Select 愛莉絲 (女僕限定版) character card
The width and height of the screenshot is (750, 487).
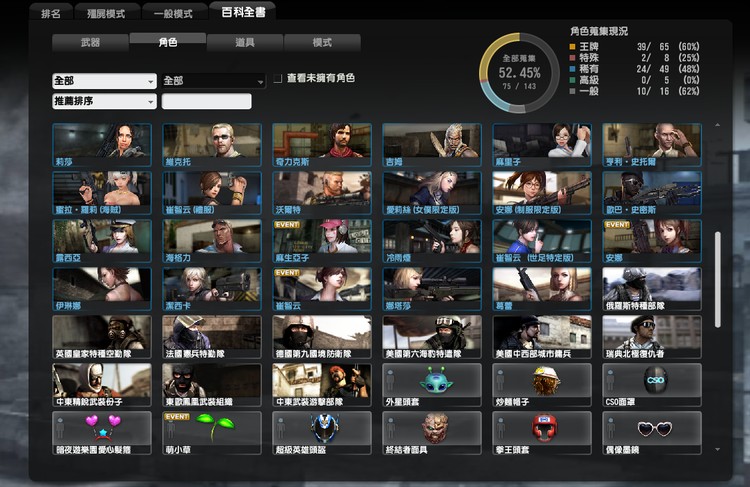(432, 193)
